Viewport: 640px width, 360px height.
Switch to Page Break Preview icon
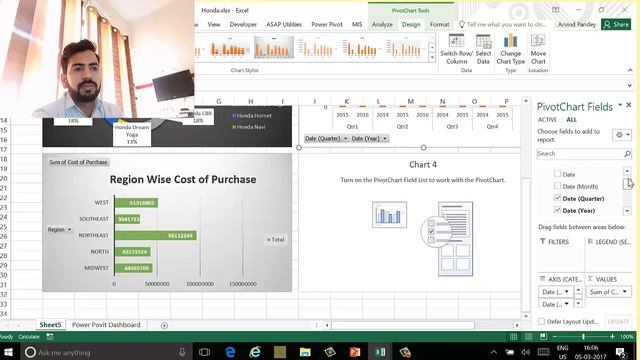point(543,337)
